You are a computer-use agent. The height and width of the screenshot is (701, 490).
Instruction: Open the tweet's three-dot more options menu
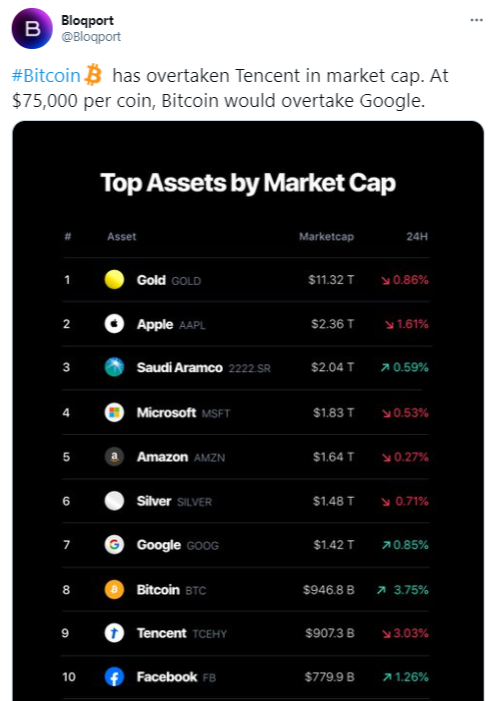click(476, 20)
